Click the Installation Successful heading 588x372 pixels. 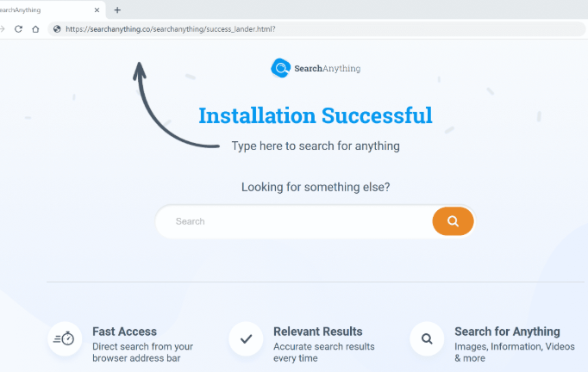[x=315, y=115]
